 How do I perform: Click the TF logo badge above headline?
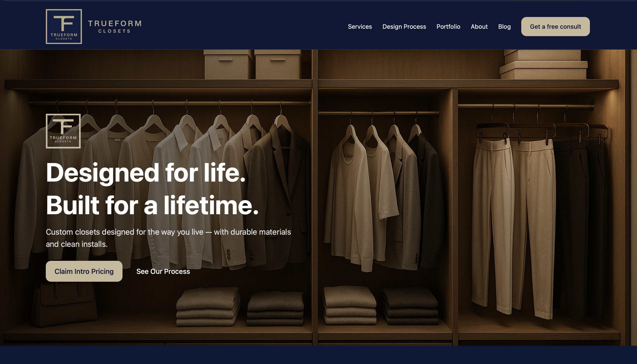[x=63, y=131]
